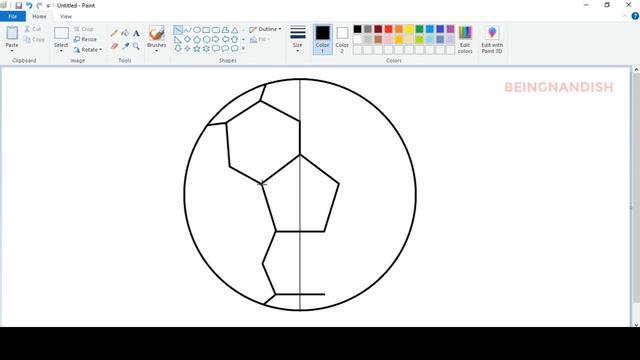This screenshot has height=360, width=640.
Task: Choose the Six-point star shape
Action: 206,49
